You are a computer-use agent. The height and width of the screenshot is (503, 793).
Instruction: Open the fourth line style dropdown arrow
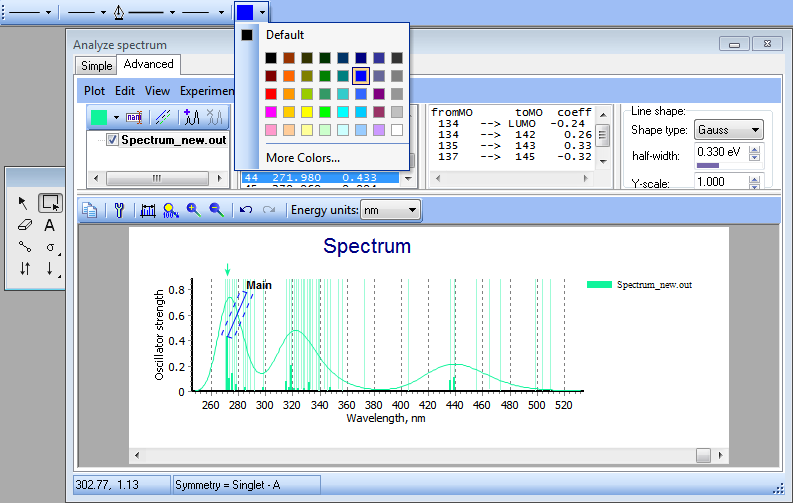pyautogui.click(x=222, y=12)
